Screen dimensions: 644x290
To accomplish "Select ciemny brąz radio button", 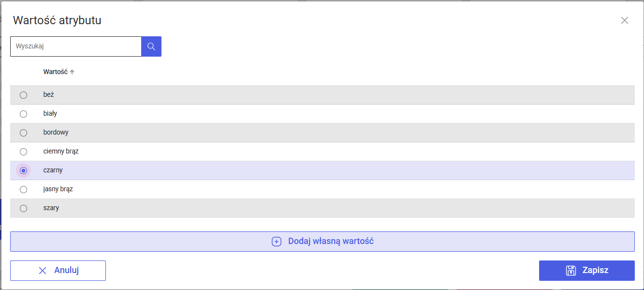I will coord(23,152).
